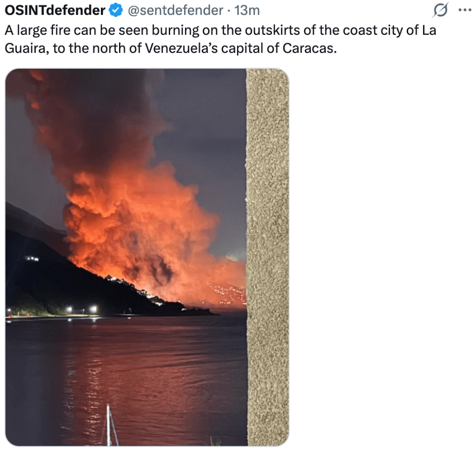The height and width of the screenshot is (451, 476).
Task: Open the Grok slashed-circle icon
Action: [439, 10]
